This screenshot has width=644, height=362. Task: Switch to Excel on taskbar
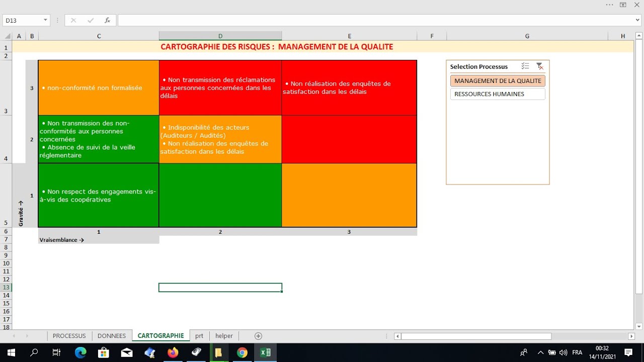click(265, 352)
